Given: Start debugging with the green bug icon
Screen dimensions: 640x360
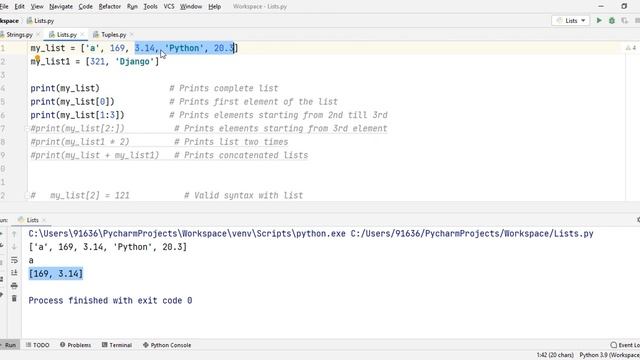Looking at the screenshot, I should (611, 20).
